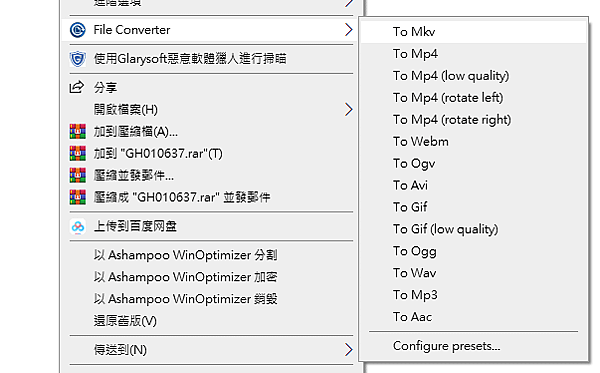Click the File Converter app icon
This screenshot has width=600, height=373.
[x=78, y=30]
